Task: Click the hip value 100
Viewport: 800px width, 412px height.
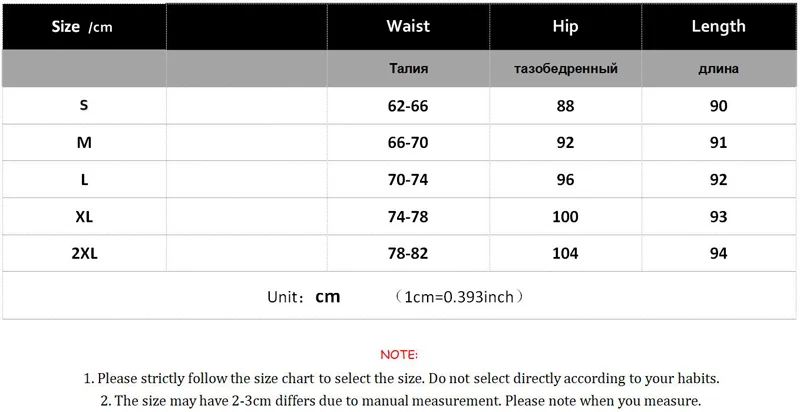Action: tap(565, 217)
